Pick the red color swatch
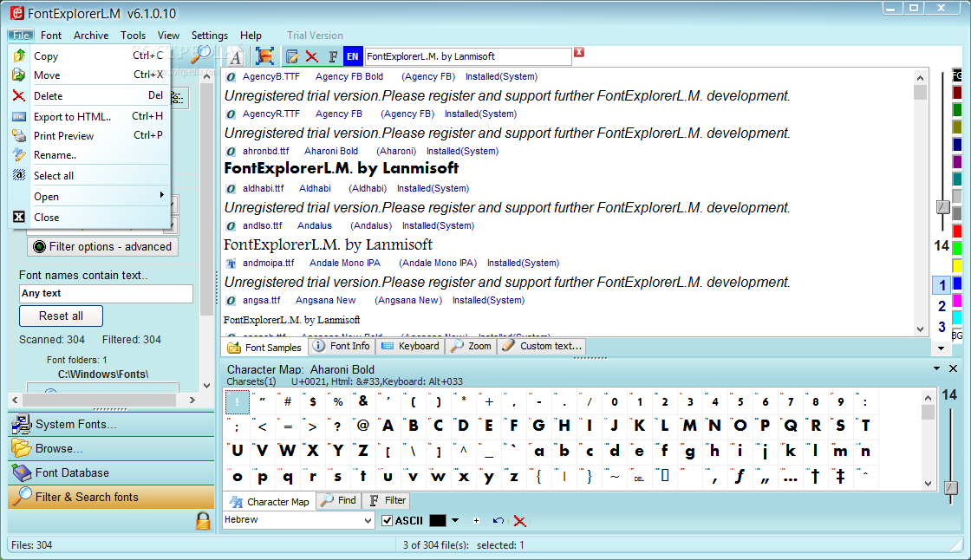Image resolution: width=971 pixels, height=560 pixels. (957, 231)
